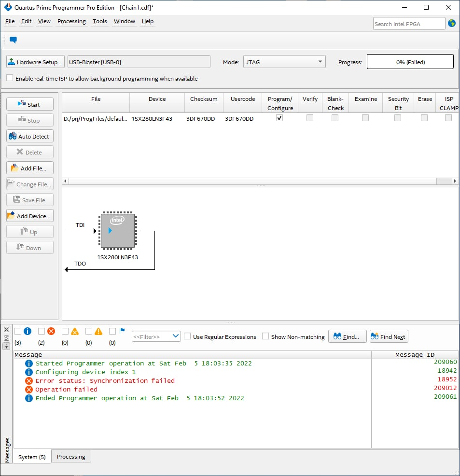
Task: Toggle the blue info message filter icon
Action: point(28,332)
